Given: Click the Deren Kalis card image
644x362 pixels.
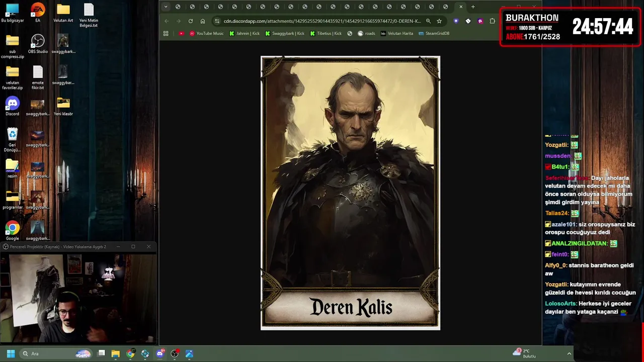Looking at the screenshot, I should coord(350,193).
